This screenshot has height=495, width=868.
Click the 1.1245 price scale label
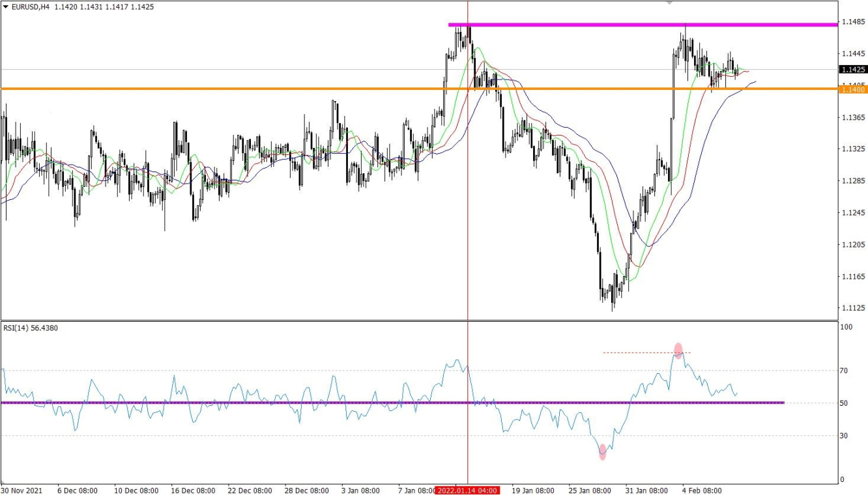coord(853,213)
